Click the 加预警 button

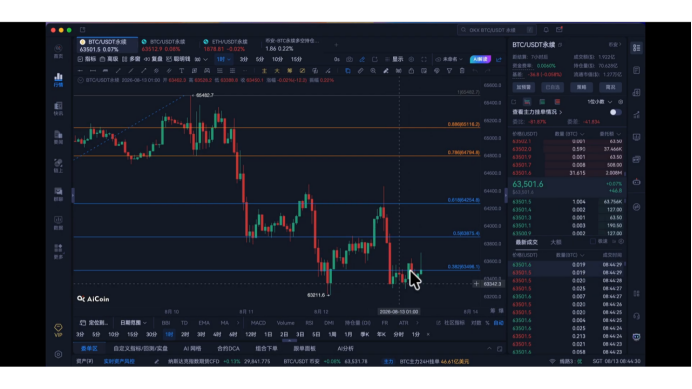[x=524, y=87]
